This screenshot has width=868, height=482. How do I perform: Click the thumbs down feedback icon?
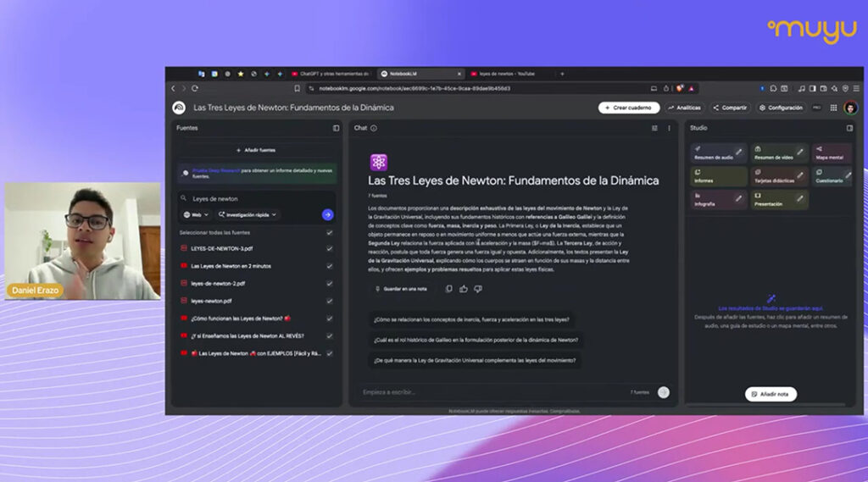tap(478, 289)
